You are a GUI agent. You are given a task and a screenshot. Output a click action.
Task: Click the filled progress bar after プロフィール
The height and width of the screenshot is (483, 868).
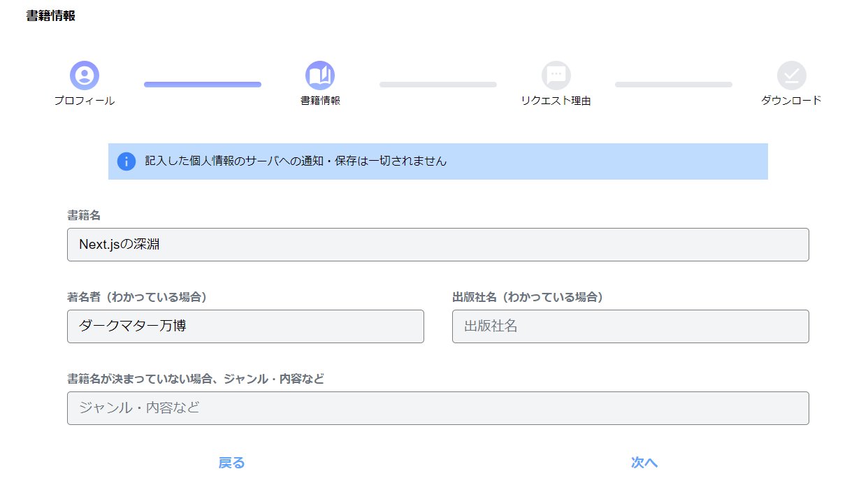click(x=202, y=84)
